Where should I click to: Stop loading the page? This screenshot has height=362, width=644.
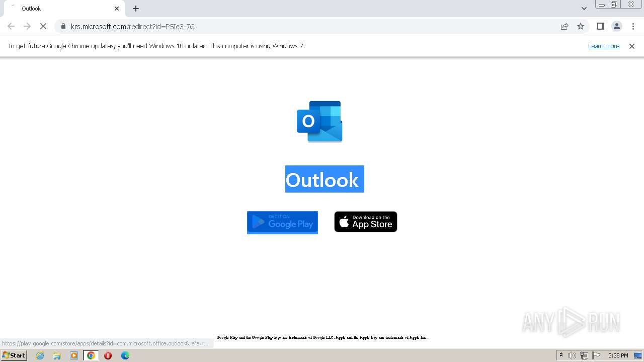[43, 26]
